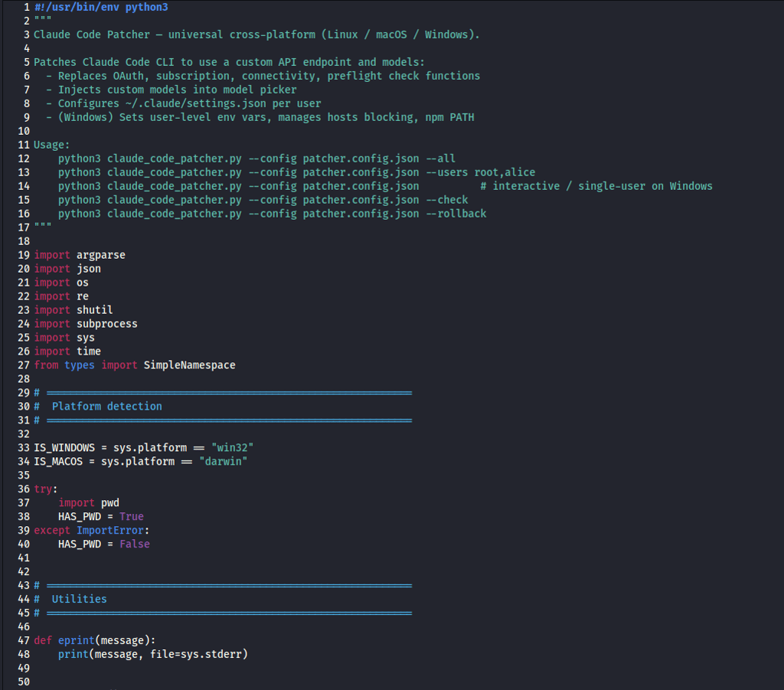Click the 'except ImportError:' line
Image resolution: width=784 pixels, height=690 pixels.
click(92, 530)
